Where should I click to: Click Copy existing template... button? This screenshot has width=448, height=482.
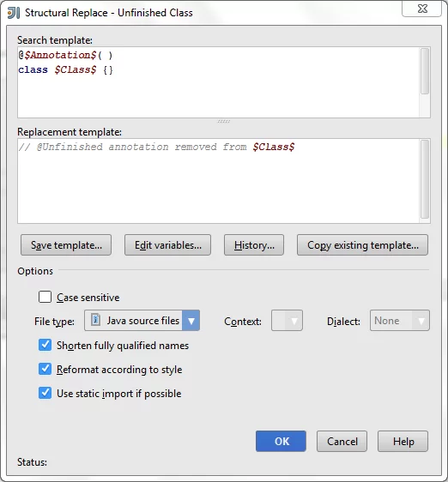(x=362, y=245)
